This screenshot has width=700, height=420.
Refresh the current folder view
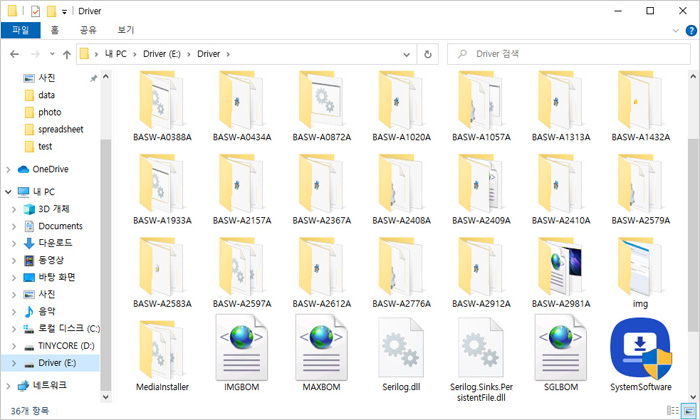(427, 54)
